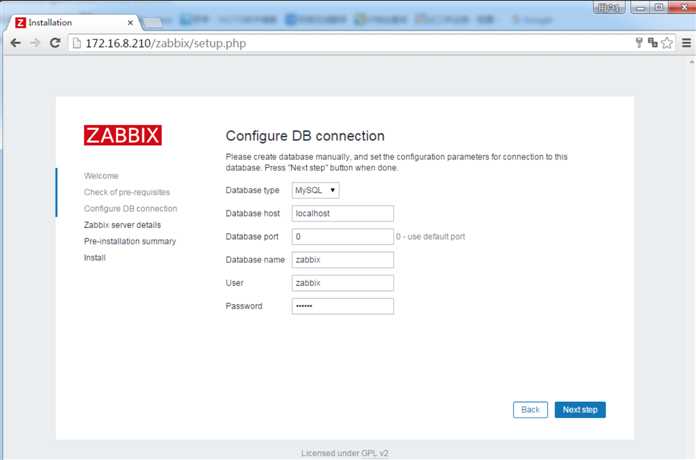Select Install step in sidebar

click(x=95, y=258)
